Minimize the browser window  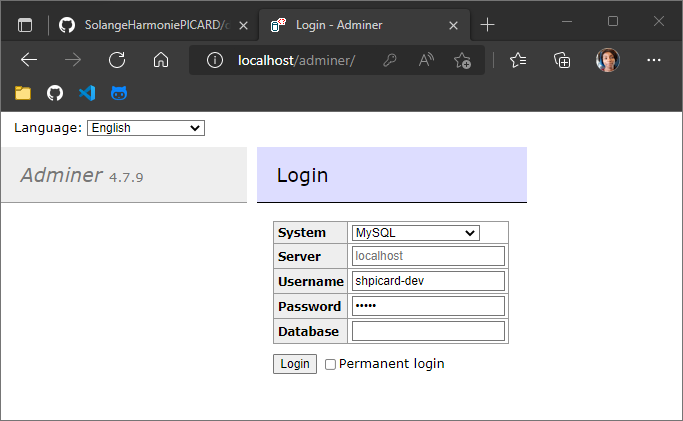567,21
